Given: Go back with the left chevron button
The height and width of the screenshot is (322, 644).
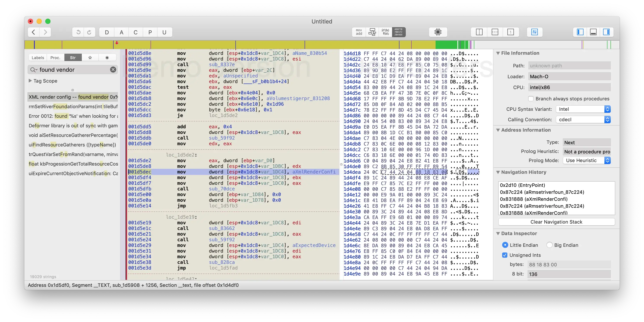Looking at the screenshot, I should pos(34,32).
